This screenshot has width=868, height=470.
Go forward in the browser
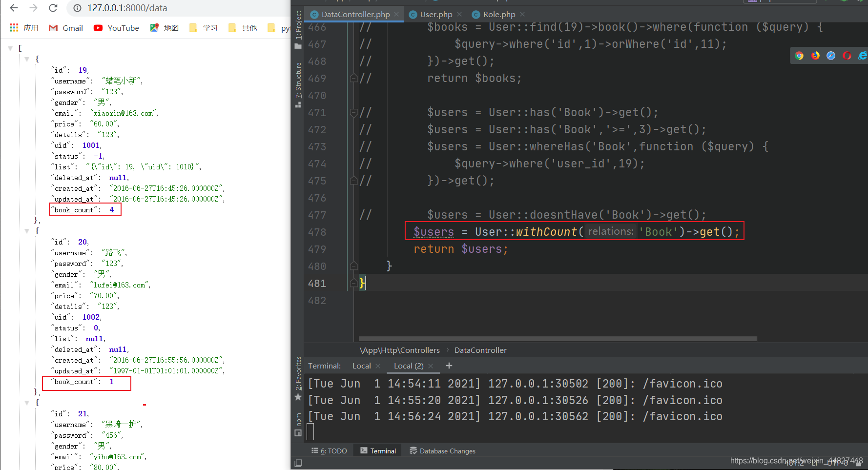(x=33, y=8)
